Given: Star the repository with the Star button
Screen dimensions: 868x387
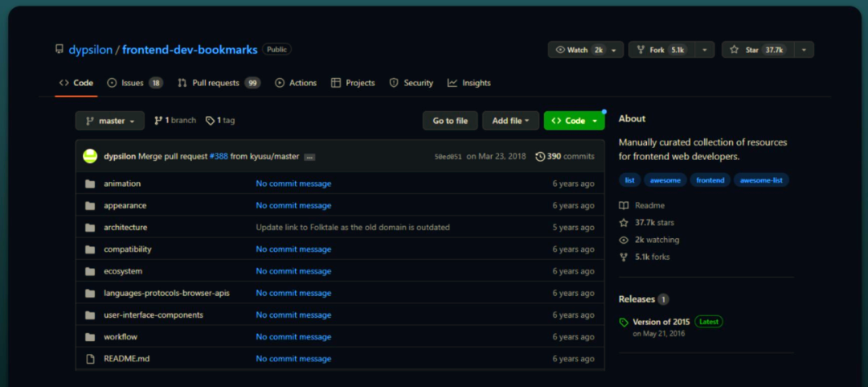Looking at the screenshot, I should [757, 50].
